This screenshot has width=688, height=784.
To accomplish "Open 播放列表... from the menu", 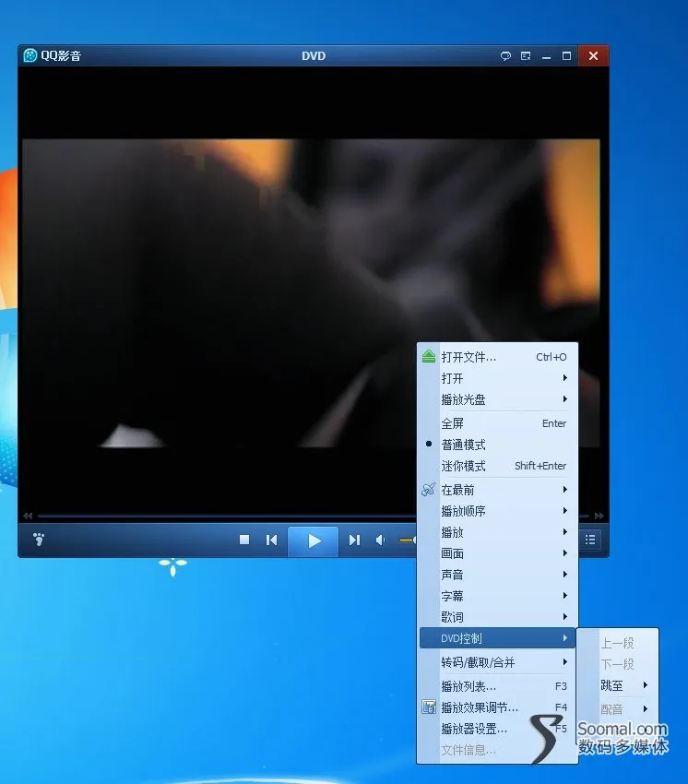I will [x=497, y=686].
